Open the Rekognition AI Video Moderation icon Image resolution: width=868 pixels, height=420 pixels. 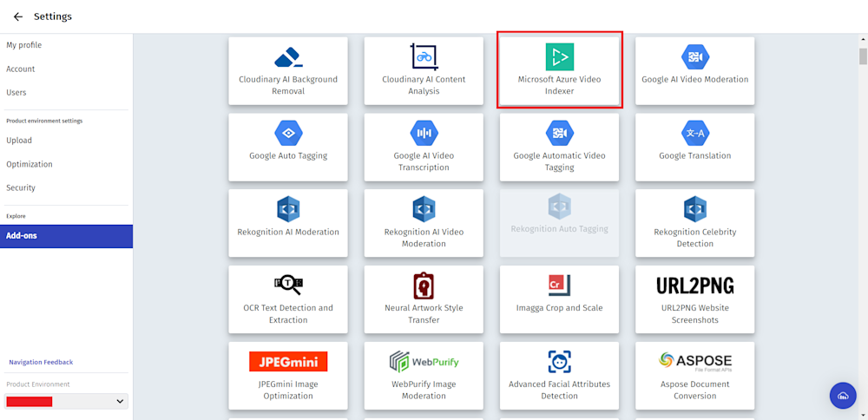click(x=424, y=209)
